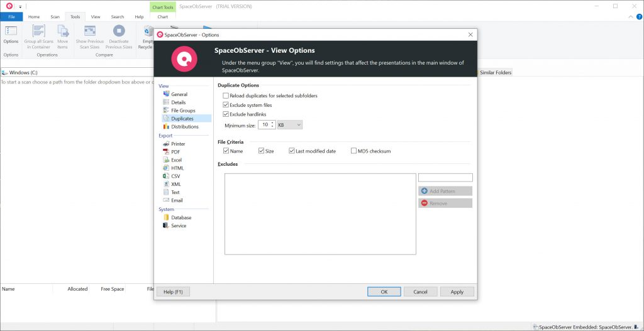
Task: Collapse the ribbon with the chevron arrow
Action: pos(631,17)
